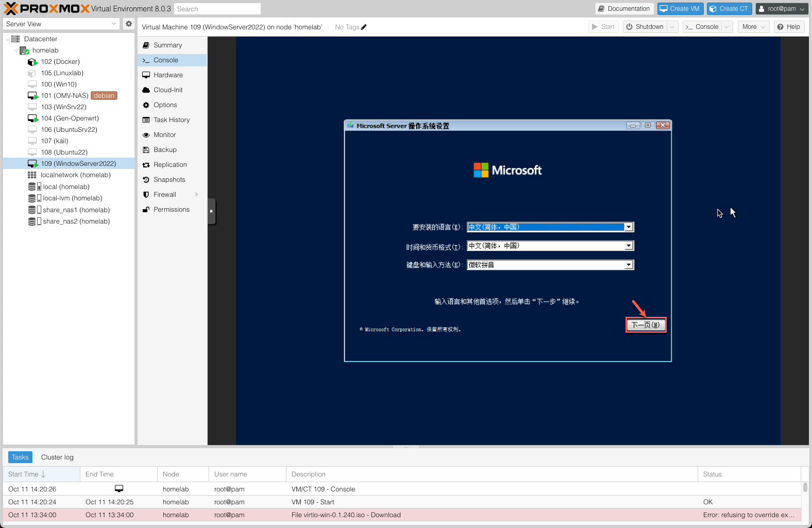Expand the Firewall submenu arrow

tap(197, 195)
